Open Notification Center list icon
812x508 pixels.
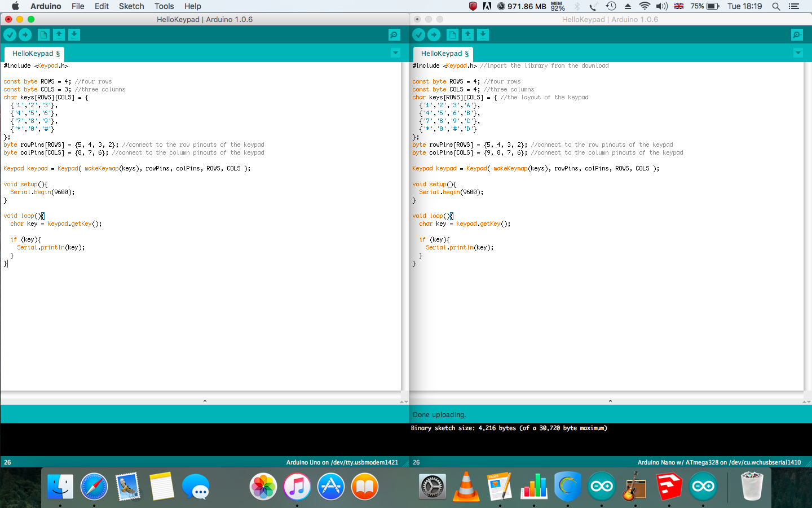pos(794,6)
